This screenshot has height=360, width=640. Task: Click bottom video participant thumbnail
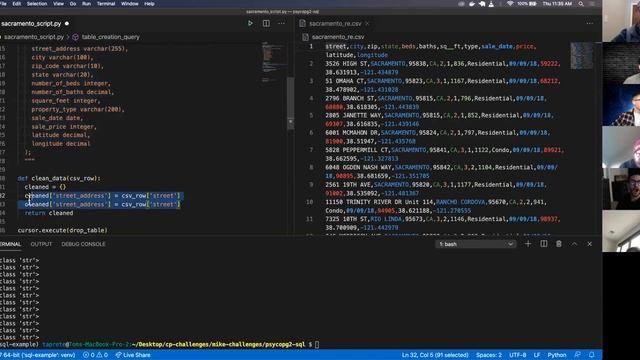pyautogui.click(x=621, y=231)
